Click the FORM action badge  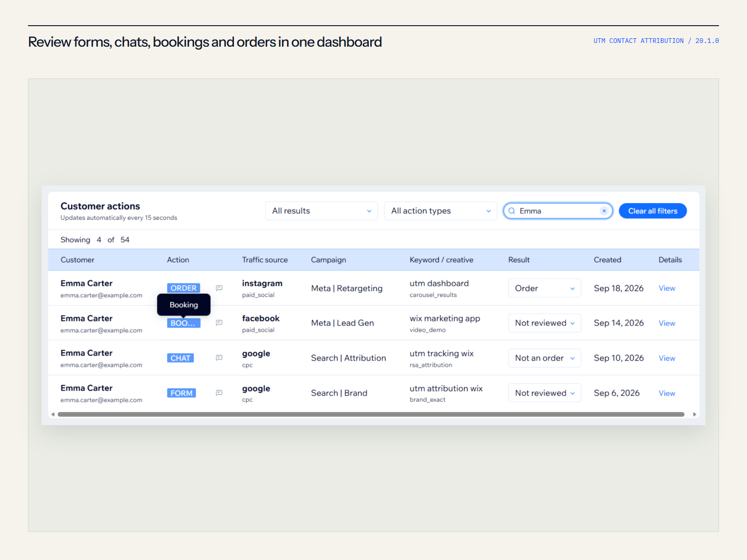[181, 393]
